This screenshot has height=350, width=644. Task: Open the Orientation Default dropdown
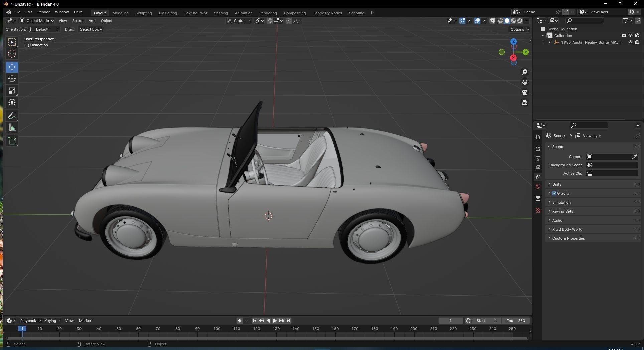tap(45, 29)
